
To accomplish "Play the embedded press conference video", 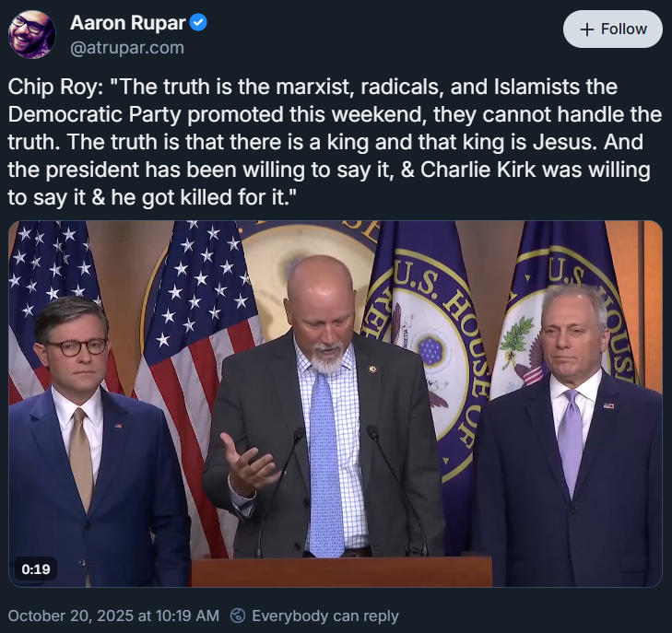I will (336, 404).
